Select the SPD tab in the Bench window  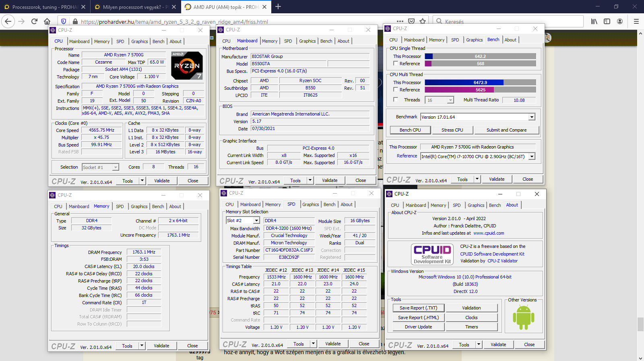[x=455, y=40]
